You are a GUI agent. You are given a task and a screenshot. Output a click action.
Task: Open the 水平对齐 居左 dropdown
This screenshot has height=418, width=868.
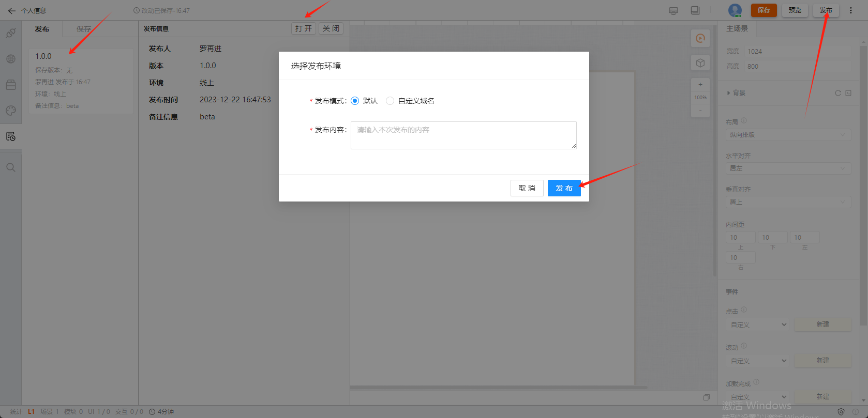pyautogui.click(x=788, y=168)
